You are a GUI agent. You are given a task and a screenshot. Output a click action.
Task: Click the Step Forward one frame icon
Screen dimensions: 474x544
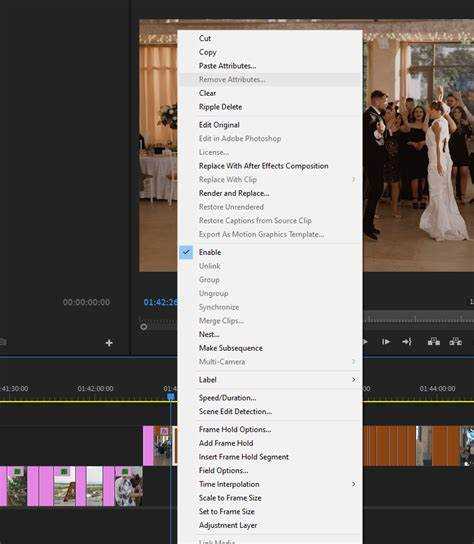(386, 342)
